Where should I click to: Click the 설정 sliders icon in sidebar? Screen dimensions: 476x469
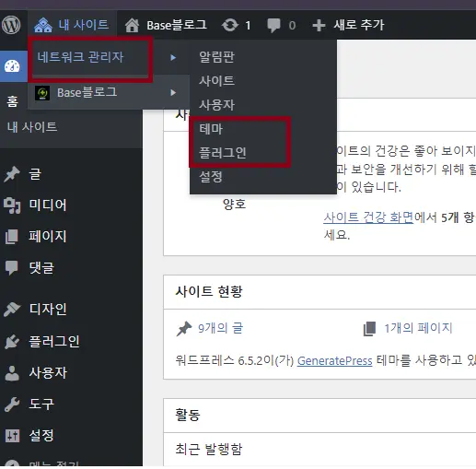[x=12, y=436]
